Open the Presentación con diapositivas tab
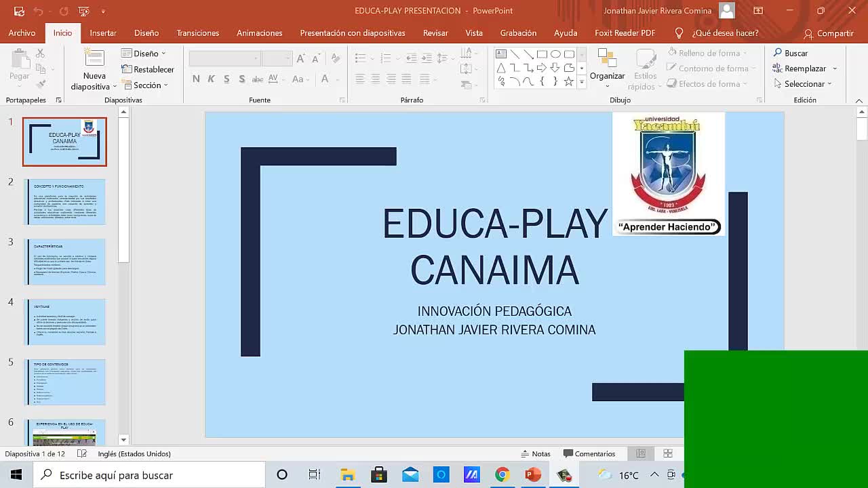Viewport: 868px width, 488px height. click(x=353, y=33)
